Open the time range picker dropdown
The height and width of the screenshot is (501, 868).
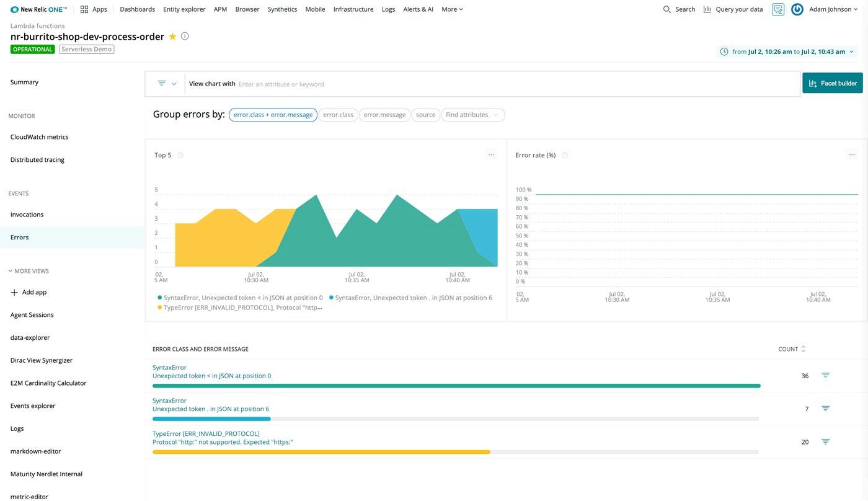[787, 51]
